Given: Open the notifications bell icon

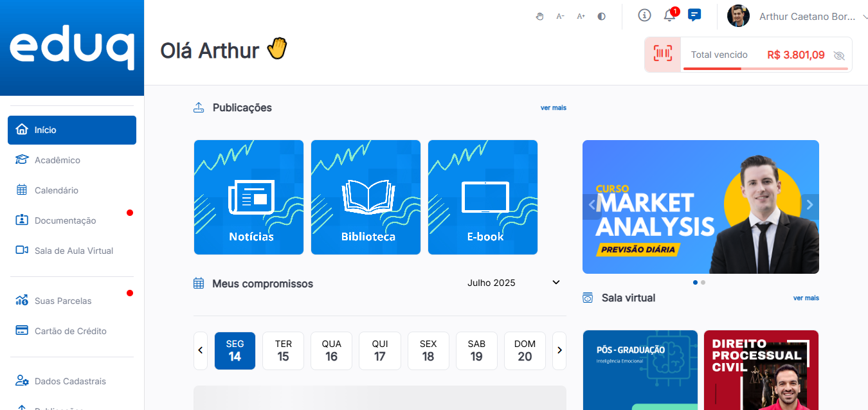Looking at the screenshot, I should click(669, 16).
